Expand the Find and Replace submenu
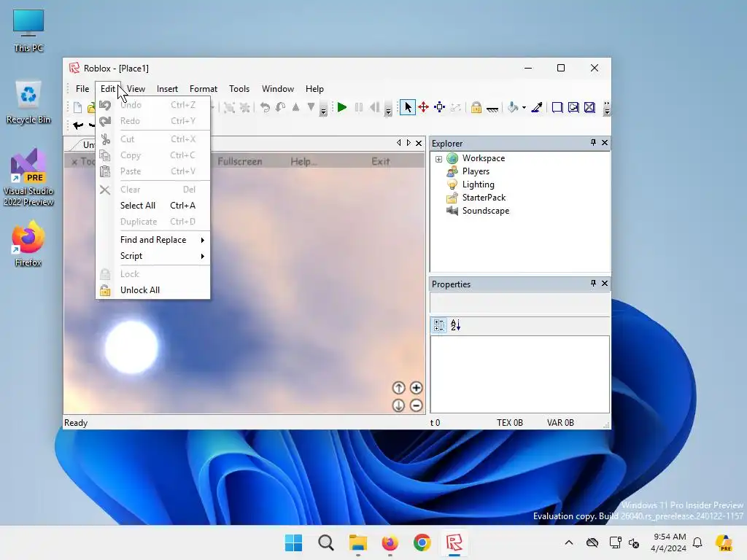Viewport: 747px width, 560px height. click(x=153, y=240)
